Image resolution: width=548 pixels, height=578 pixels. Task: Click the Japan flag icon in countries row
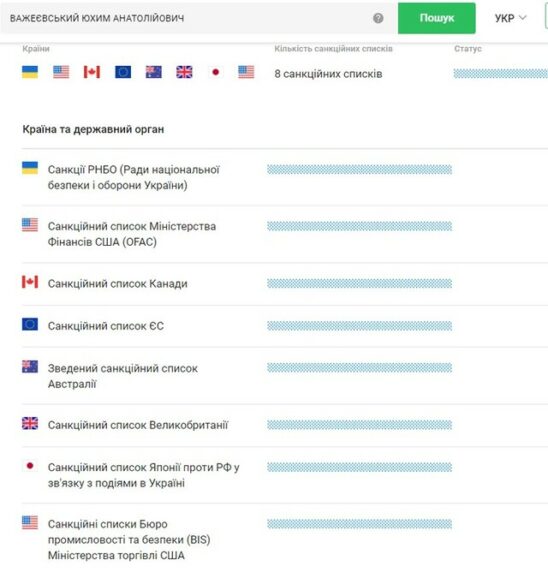tap(215, 72)
